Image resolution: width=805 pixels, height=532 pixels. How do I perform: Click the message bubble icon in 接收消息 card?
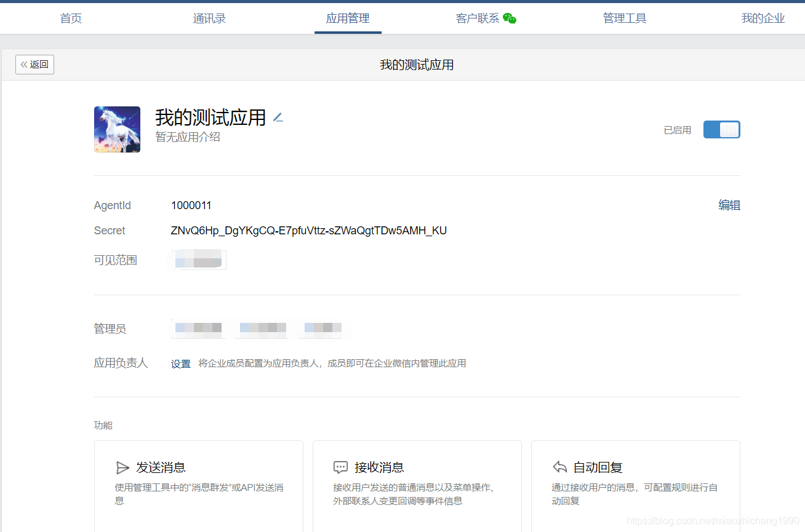[x=341, y=467]
